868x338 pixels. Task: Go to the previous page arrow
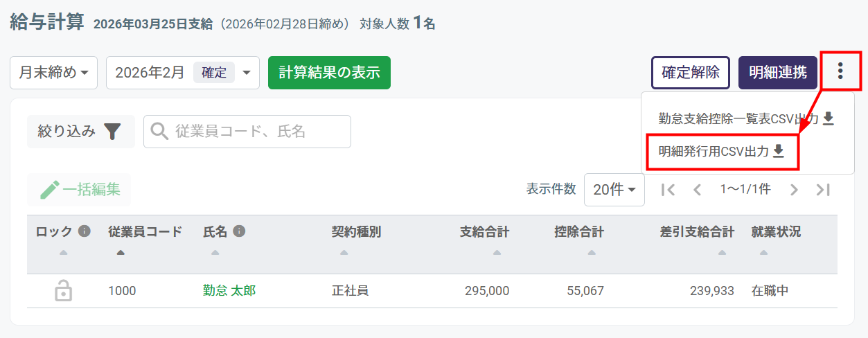coord(698,190)
